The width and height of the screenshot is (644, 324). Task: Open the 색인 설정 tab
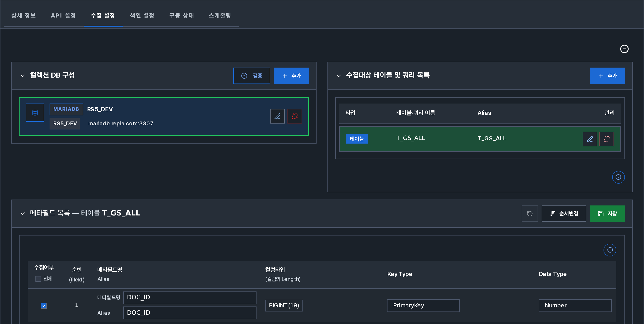142,15
